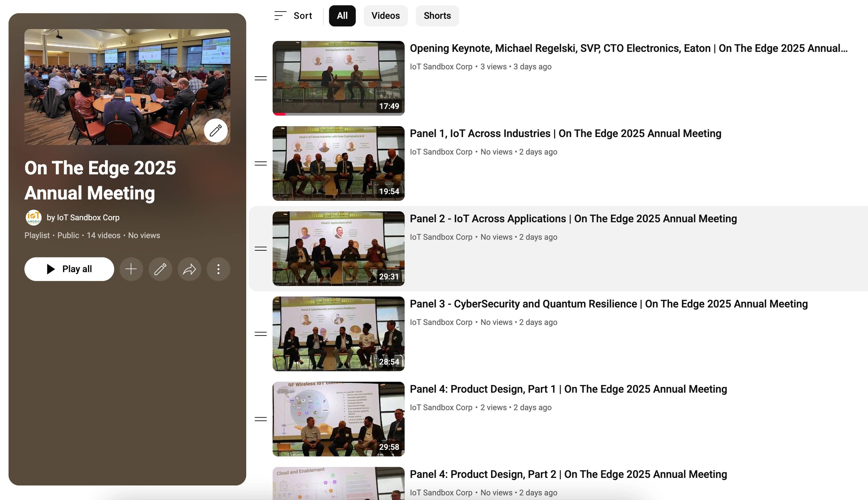Add playlist to library with the plus icon
The width and height of the screenshot is (868, 500).
[x=131, y=269]
